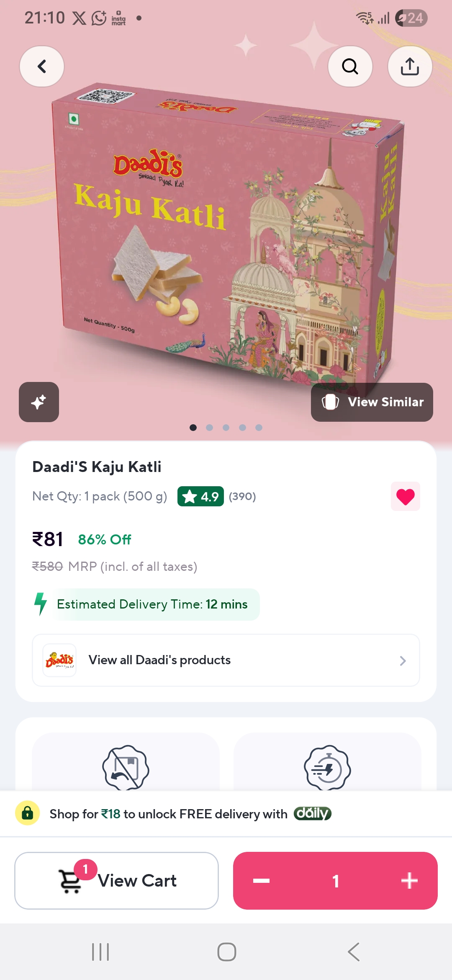Open the fast delivery badge icon

327,768
